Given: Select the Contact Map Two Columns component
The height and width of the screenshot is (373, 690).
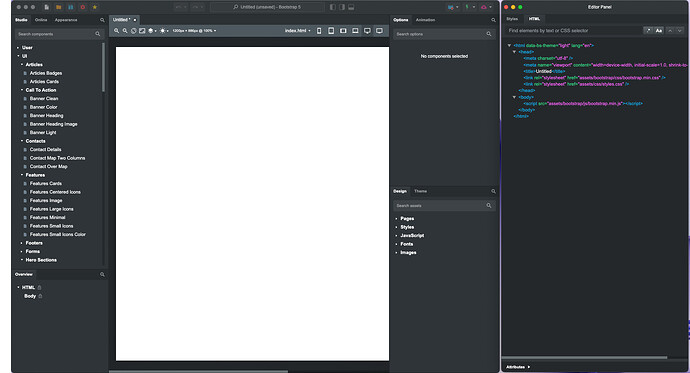Looking at the screenshot, I should coord(58,158).
